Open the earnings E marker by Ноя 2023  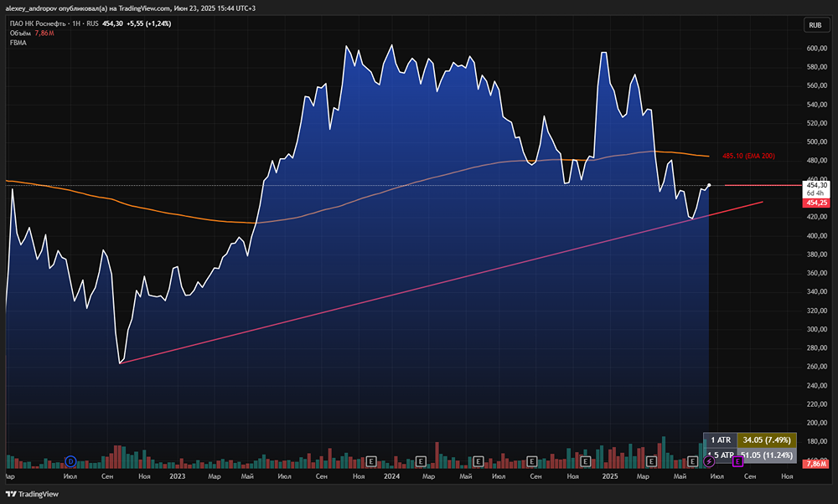coord(371,461)
